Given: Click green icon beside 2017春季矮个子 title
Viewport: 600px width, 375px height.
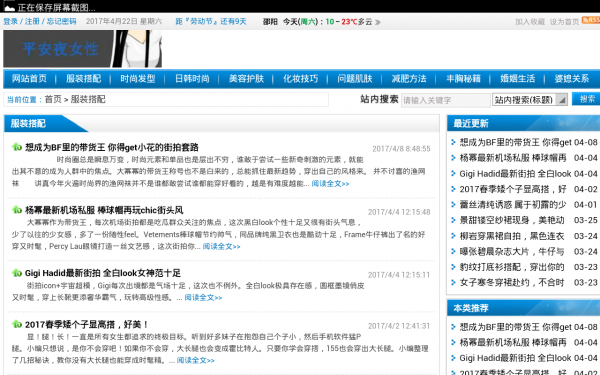Looking at the screenshot, I should [x=16, y=324].
